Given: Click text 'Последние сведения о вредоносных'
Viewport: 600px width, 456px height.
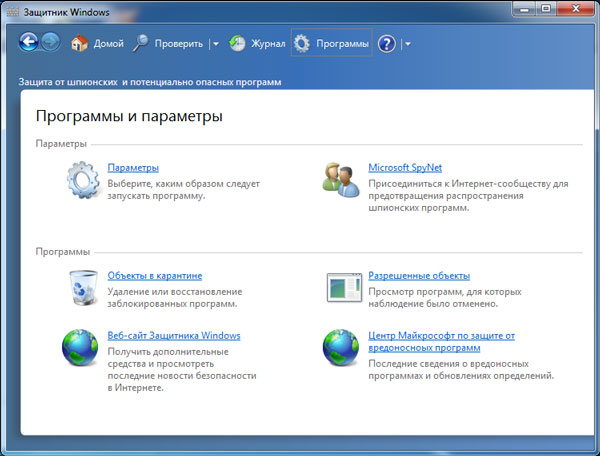Looking at the screenshot, I should click(448, 363).
